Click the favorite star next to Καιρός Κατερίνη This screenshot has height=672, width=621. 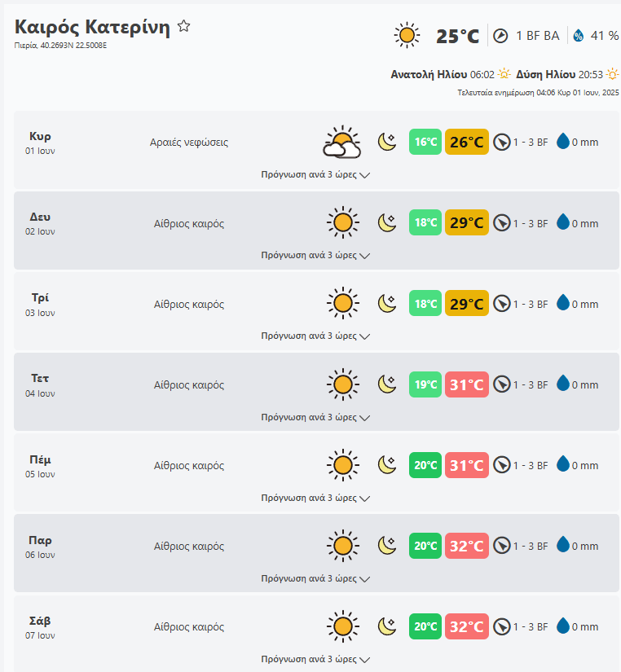[184, 26]
